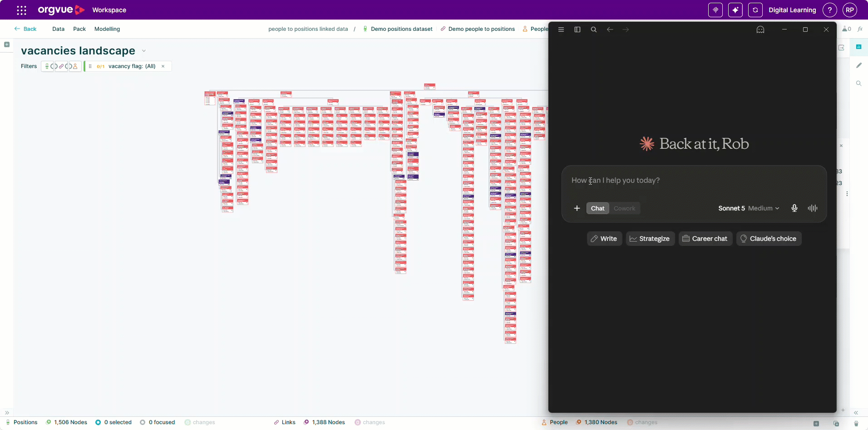
Task: Click the people to positions linked data breadcrumb
Action: 308,29
